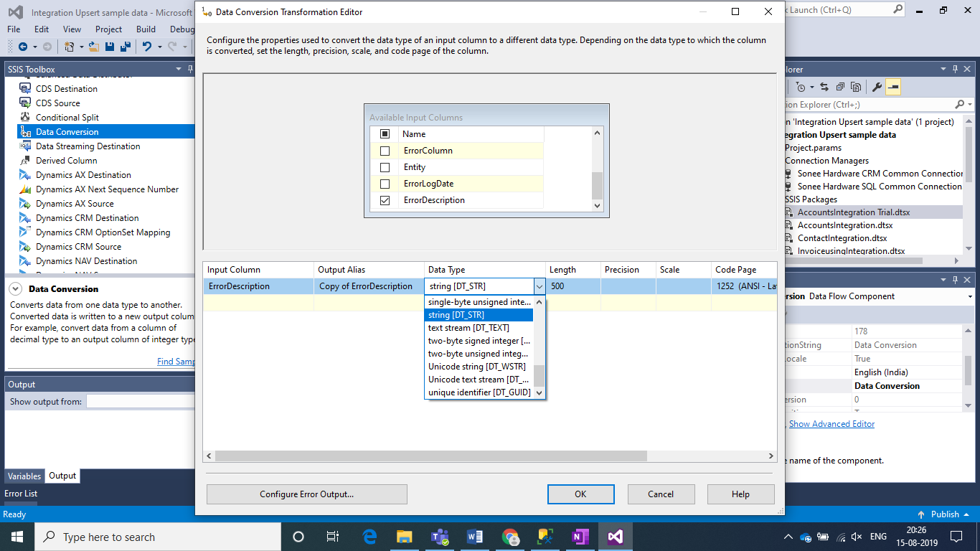Open the SSIS Toolbox panel options arrow
The height and width of the screenshot is (551, 980).
[179, 69]
